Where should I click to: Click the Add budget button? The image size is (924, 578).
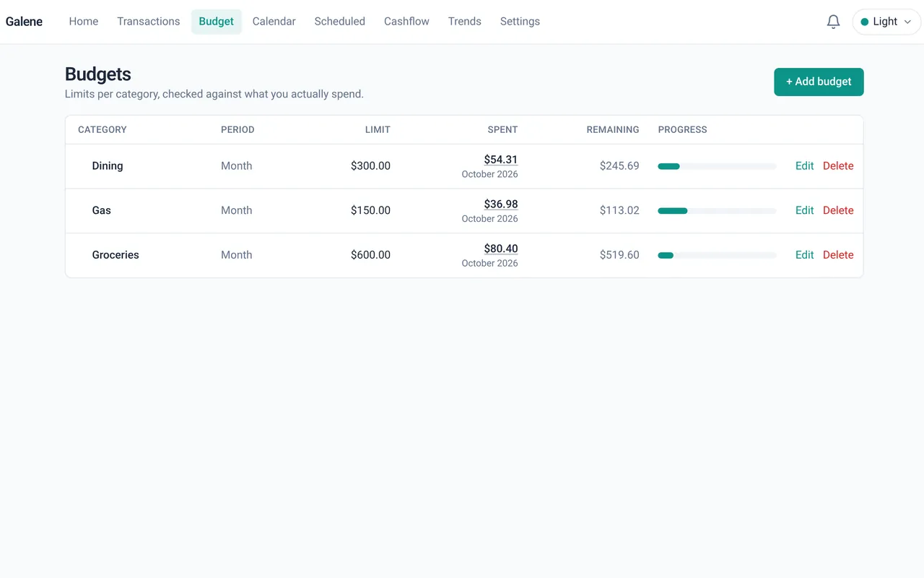click(819, 82)
